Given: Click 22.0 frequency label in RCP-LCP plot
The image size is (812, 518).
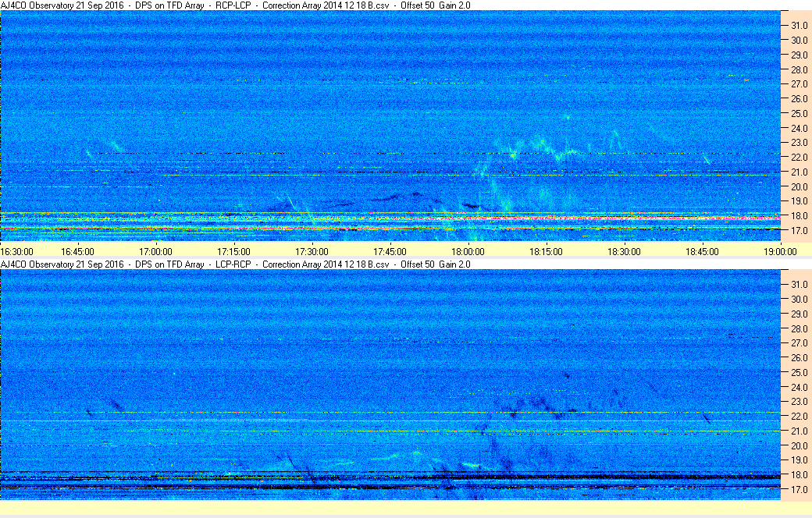Looking at the screenshot, I should point(799,157).
